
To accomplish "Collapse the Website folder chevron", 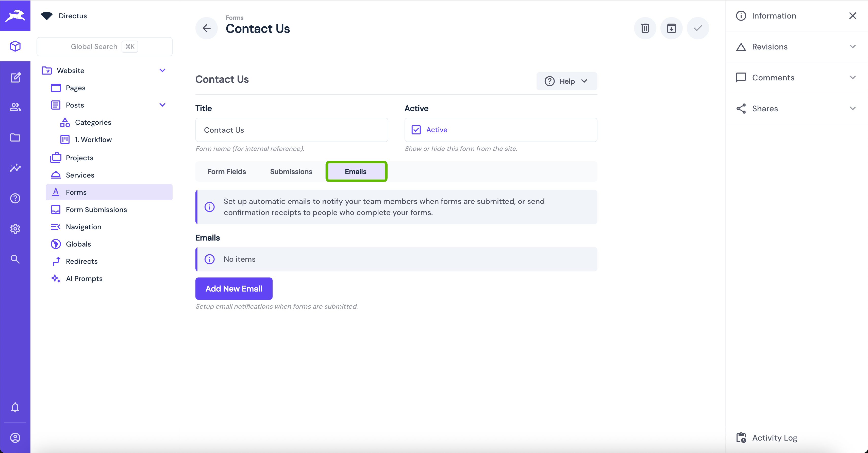I will 162,71.
